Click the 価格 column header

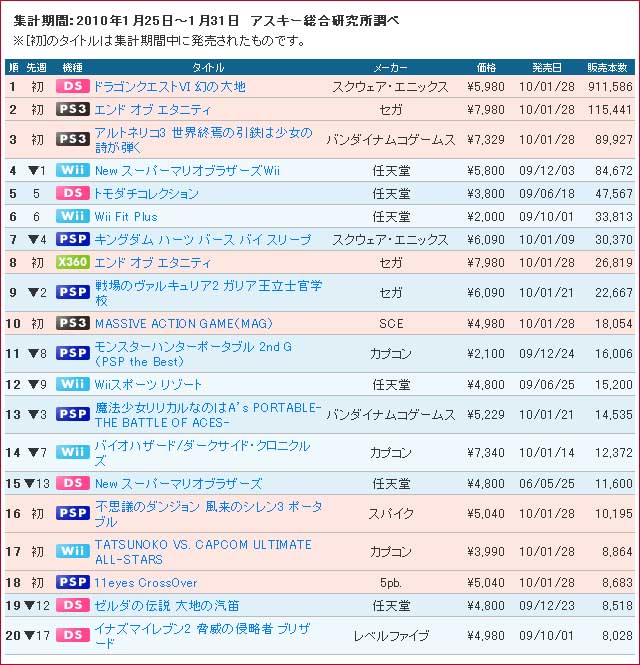486,67
